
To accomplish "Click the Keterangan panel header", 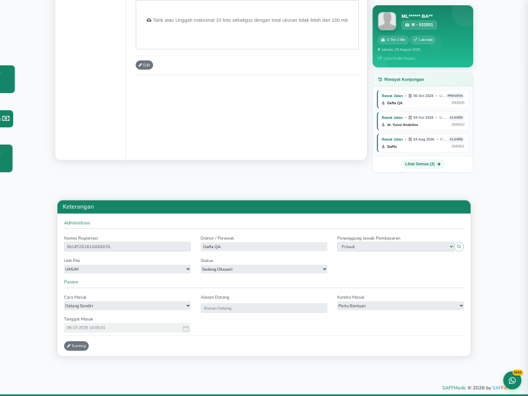I will pyautogui.click(x=264, y=207).
